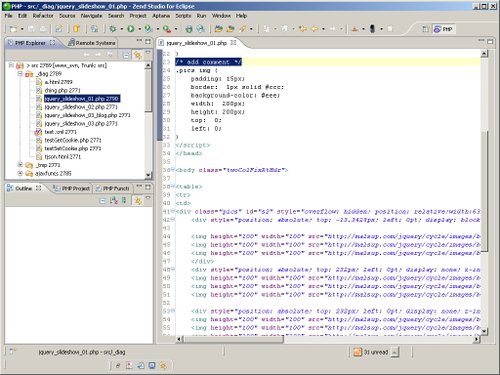Viewport: 500px width, 375px height.
Task: Switch to the PHP perspective button
Action: pos(443,29)
